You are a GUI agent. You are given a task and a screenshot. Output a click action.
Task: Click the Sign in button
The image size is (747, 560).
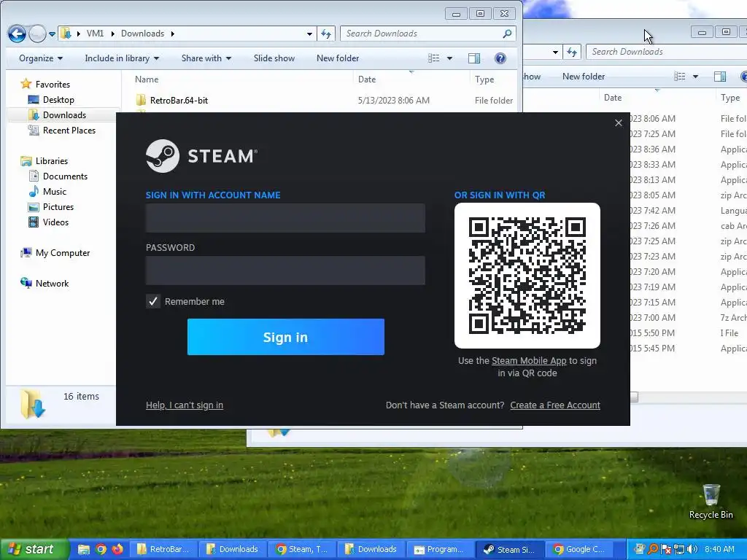pyautogui.click(x=286, y=337)
